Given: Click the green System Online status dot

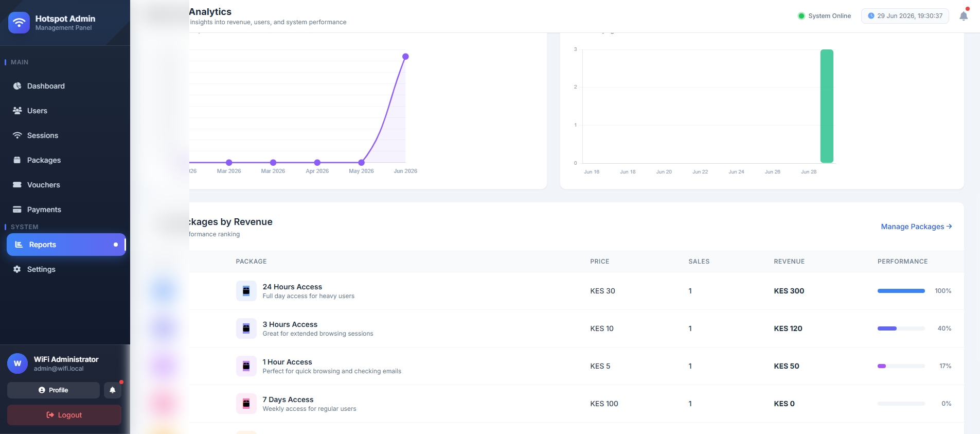Looking at the screenshot, I should tap(801, 16).
